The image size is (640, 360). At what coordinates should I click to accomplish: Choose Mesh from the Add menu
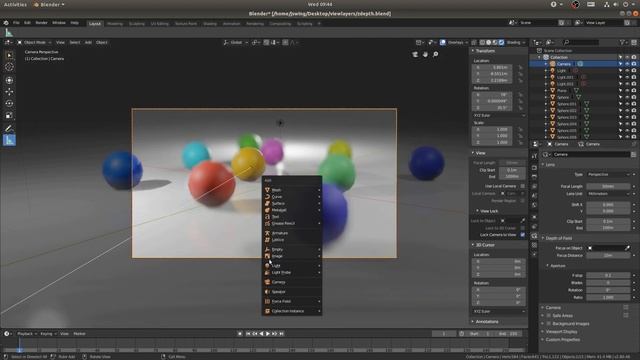292,190
